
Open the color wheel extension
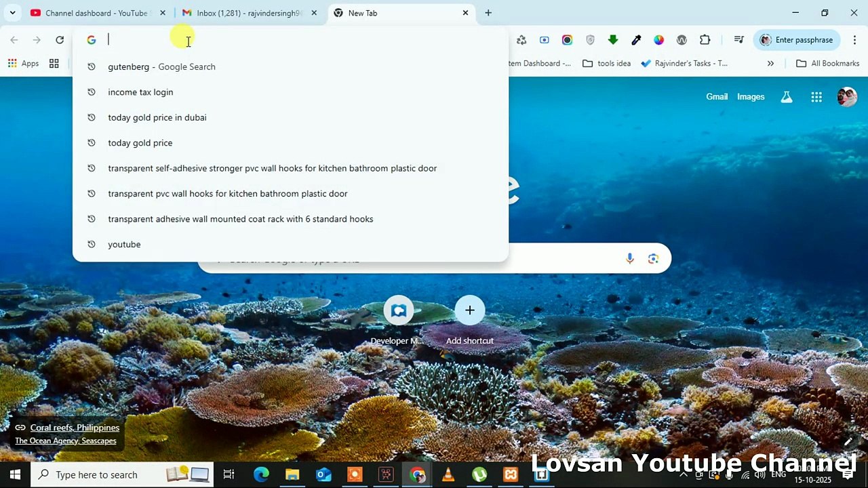point(659,40)
